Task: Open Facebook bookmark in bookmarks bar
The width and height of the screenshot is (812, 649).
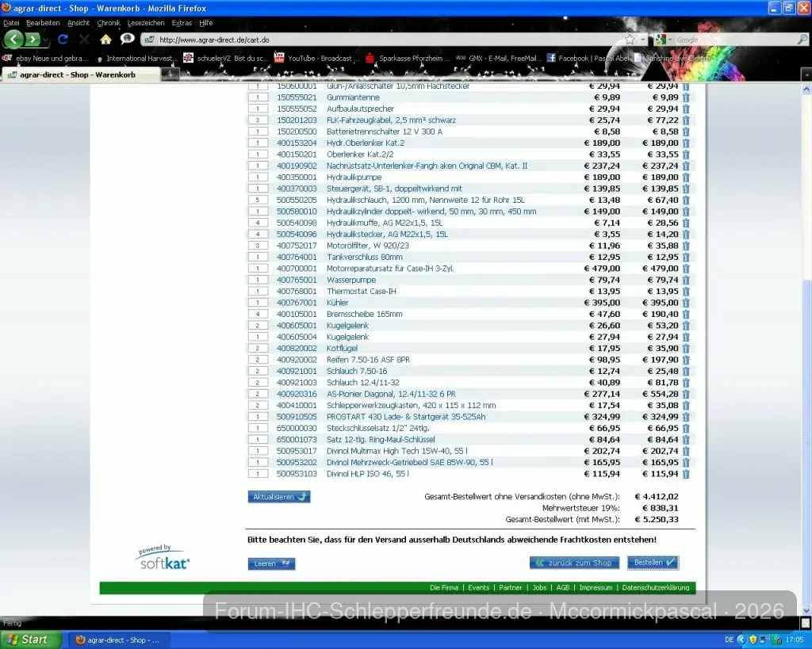Action: [x=588, y=58]
